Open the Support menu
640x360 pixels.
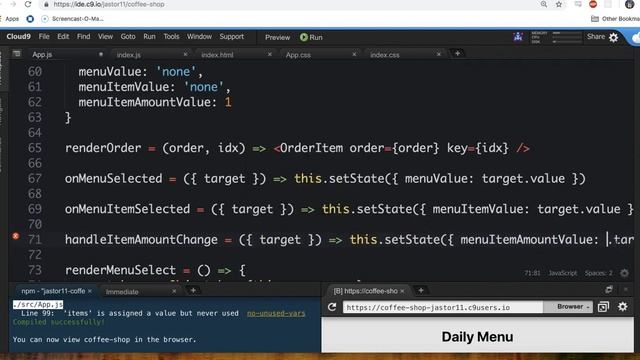point(231,37)
